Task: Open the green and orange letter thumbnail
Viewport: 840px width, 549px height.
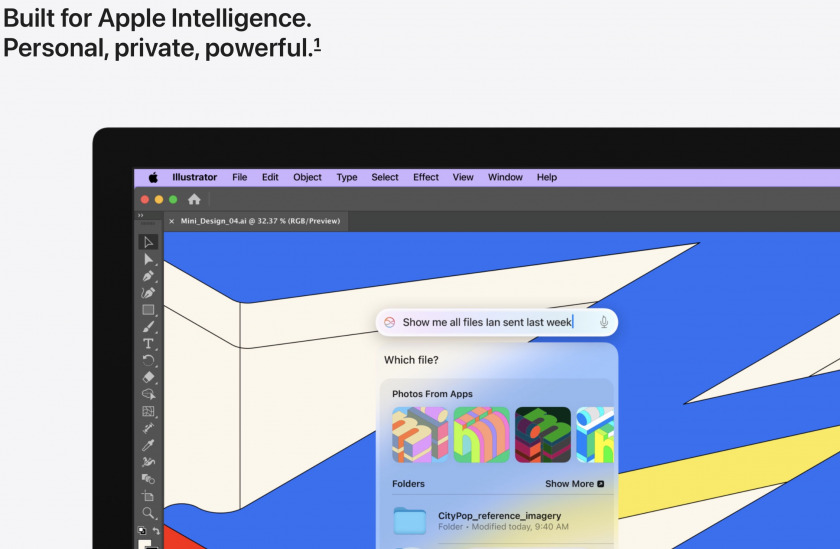Action: pos(482,434)
